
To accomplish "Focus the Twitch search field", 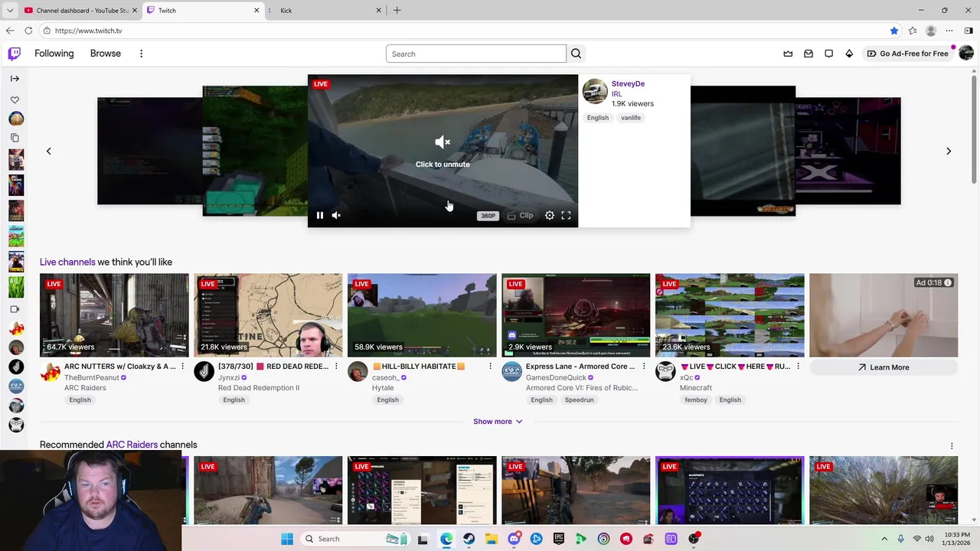I will click(x=476, y=54).
